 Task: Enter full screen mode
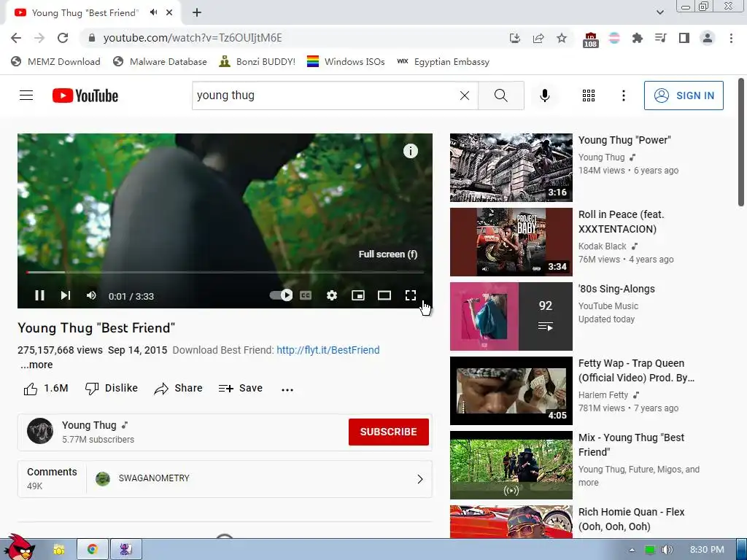click(x=411, y=296)
